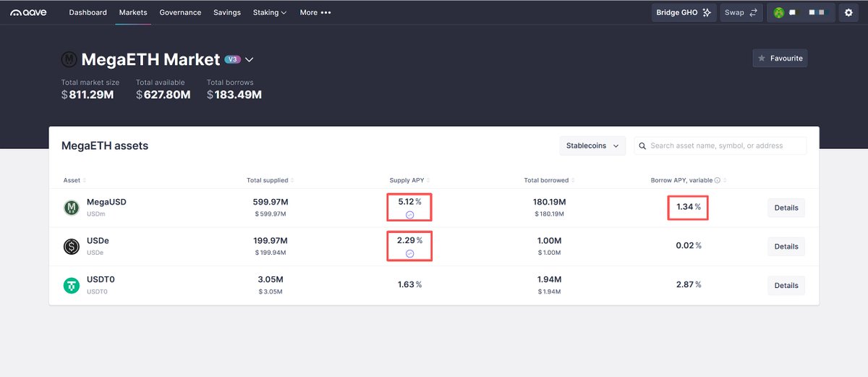The image size is (868, 377).
Task: Click the info icon beside Borrow APY, variable
Action: click(717, 180)
